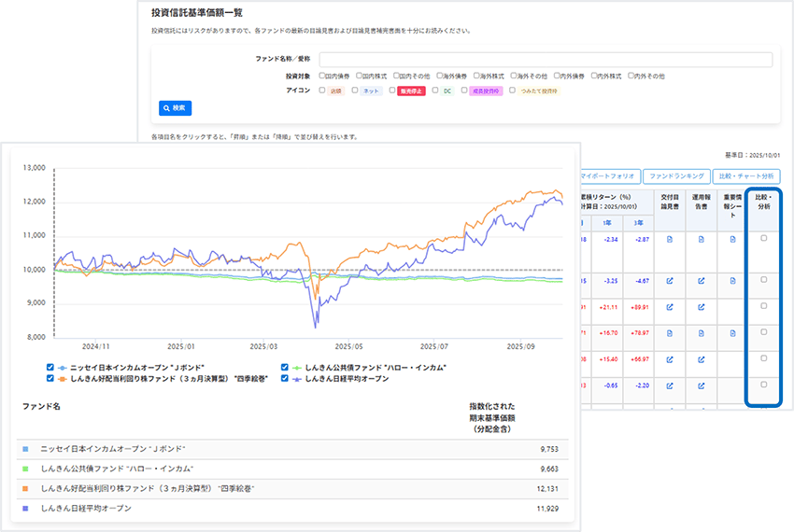Screen dimensions: 794x532
Task: Enable the 店頭 icon filter checkbox
Action: [x=322, y=91]
